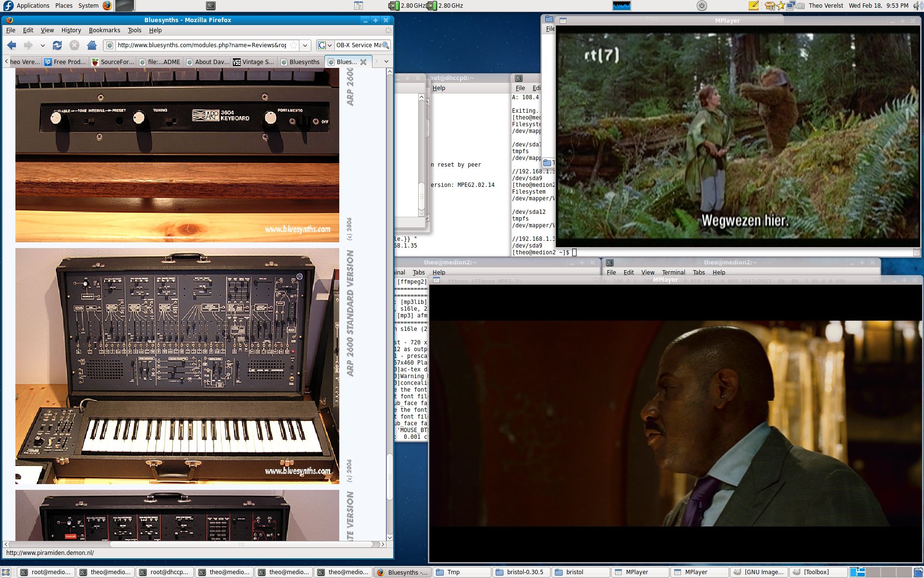Image resolution: width=924 pixels, height=578 pixels.
Task: Click Firefox vertical scrollbar thumb
Action: tap(390, 477)
